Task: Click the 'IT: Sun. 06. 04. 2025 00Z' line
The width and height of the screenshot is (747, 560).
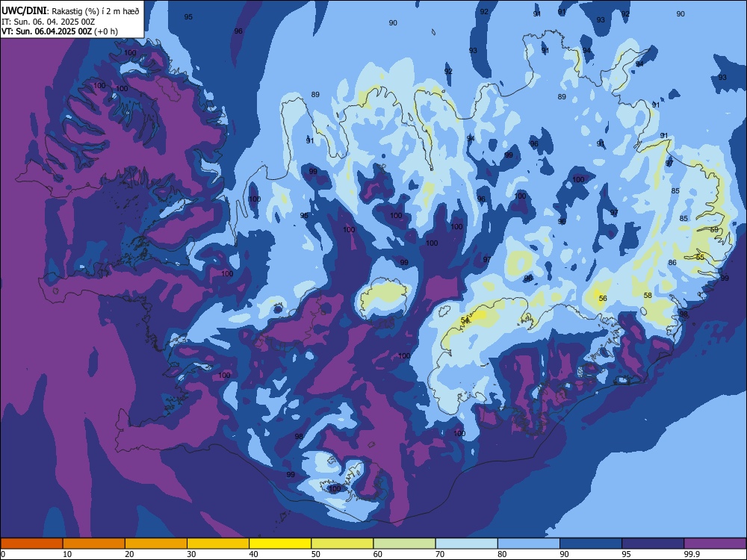Action: [x=48, y=22]
